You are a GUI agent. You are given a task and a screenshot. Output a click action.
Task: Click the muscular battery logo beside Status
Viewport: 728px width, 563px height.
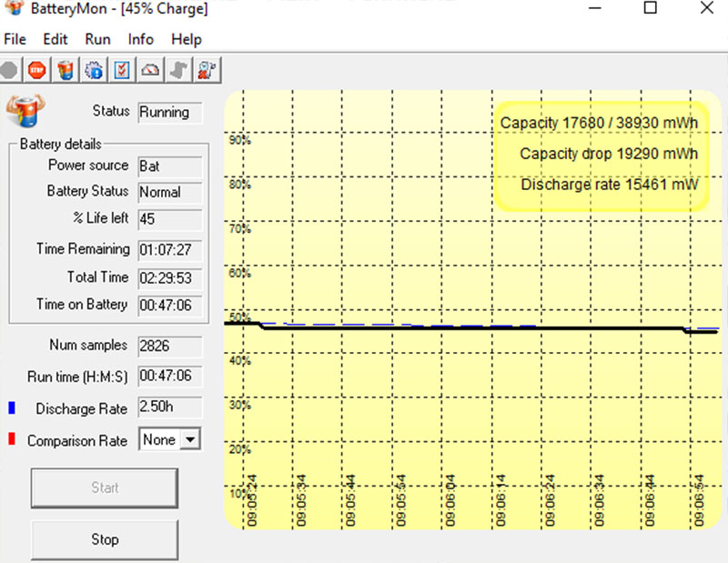25,111
